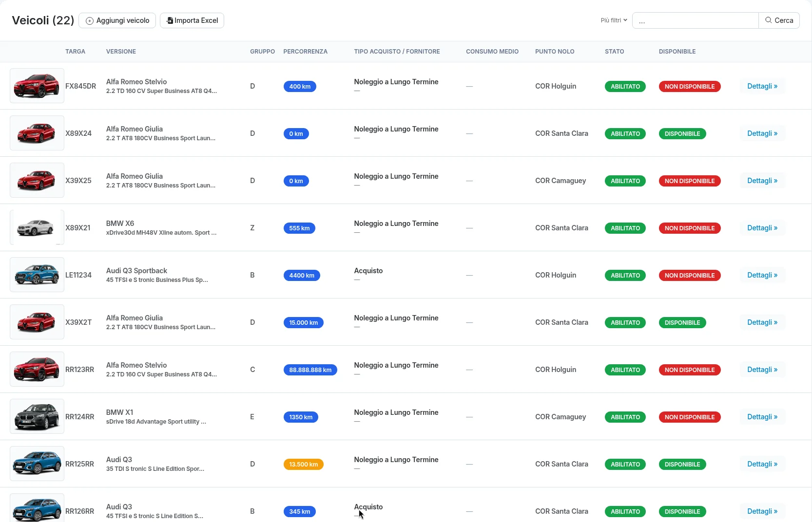
Task: Click the GRUPPO column header
Action: [x=263, y=52]
